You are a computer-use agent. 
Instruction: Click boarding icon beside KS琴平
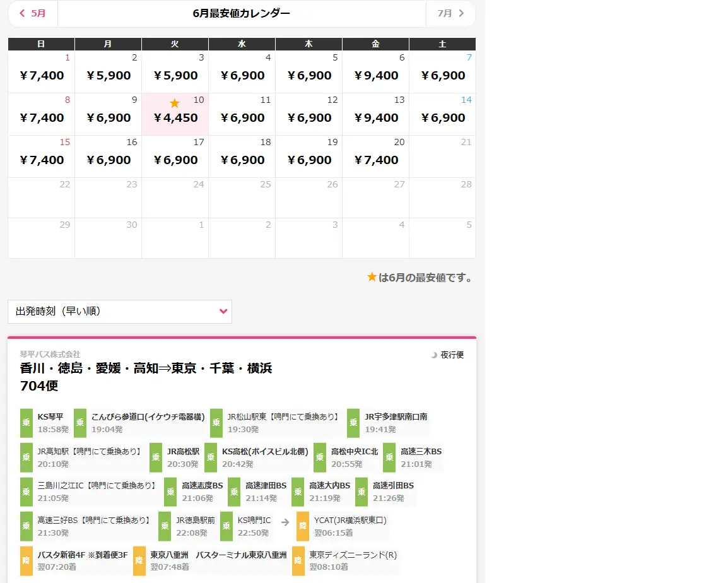pyautogui.click(x=26, y=423)
